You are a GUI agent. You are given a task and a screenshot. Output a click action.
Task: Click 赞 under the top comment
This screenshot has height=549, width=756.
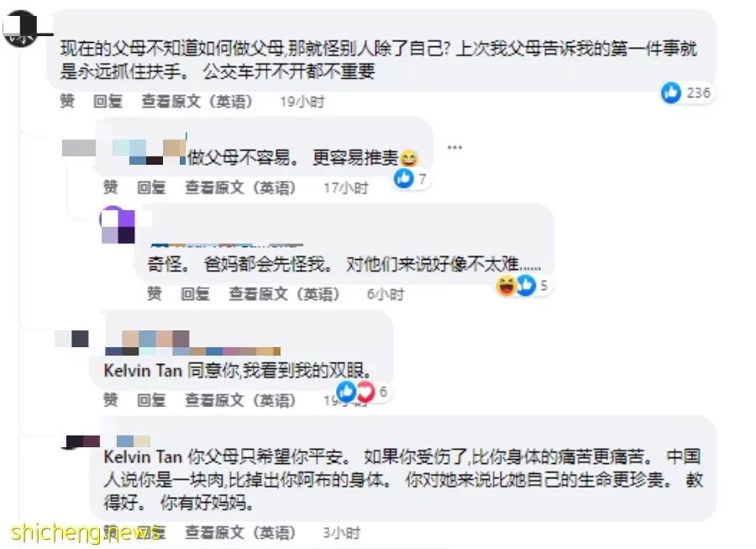click(67, 102)
